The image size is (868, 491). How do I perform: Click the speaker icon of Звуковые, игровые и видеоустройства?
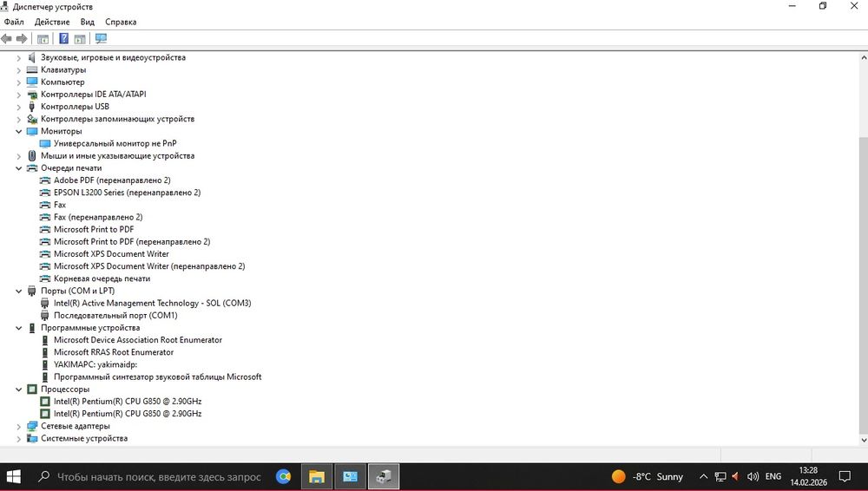point(32,57)
